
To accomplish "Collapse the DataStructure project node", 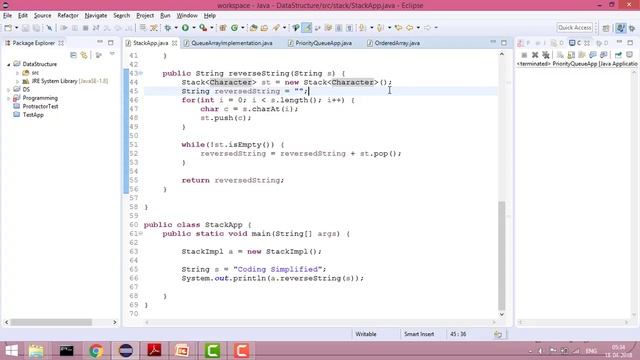I will coord(8,64).
